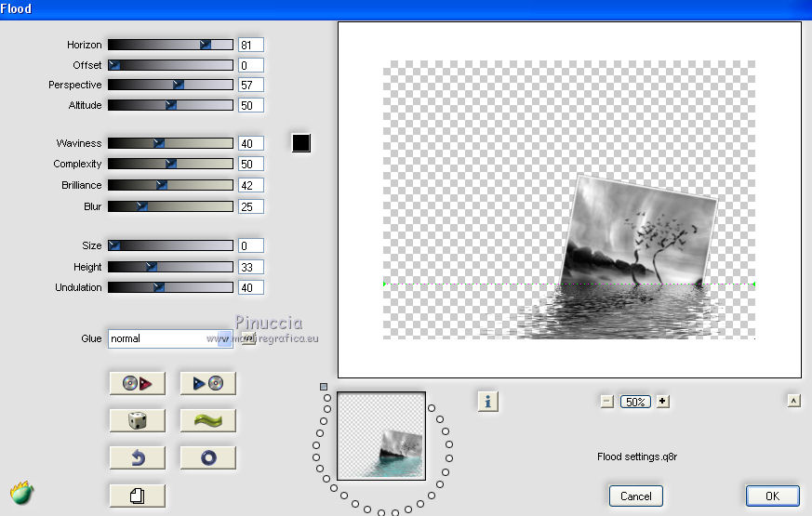Click the save preset arrow-and-disc button
812x516 pixels.
tap(208, 383)
